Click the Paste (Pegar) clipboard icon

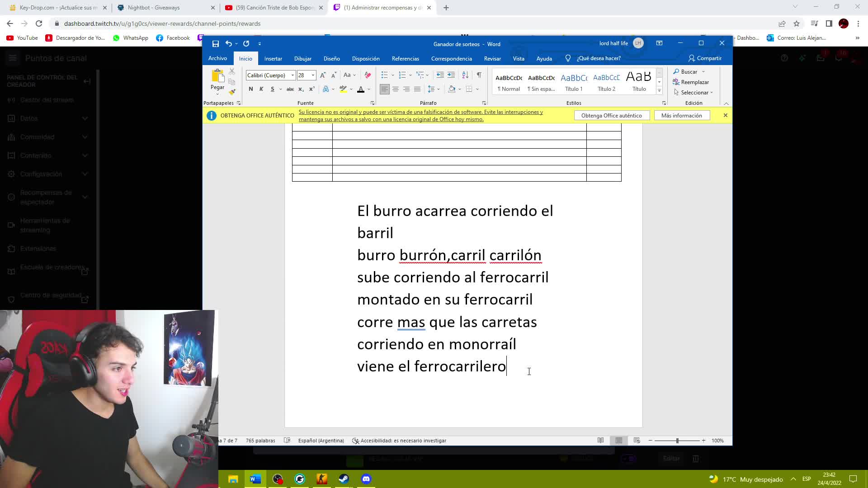217,76
